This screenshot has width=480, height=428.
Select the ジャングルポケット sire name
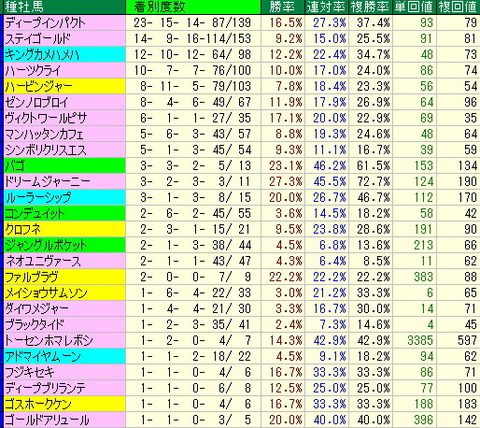46,245
